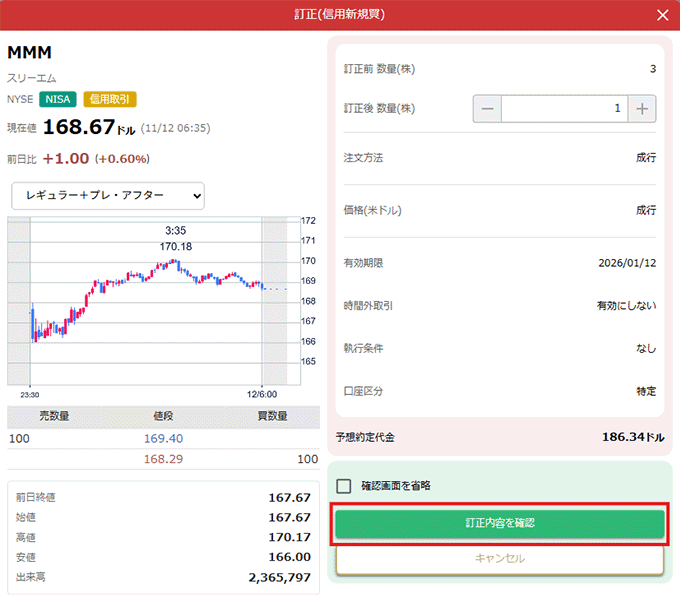Decrease quantity with the minus button
The image size is (680, 601).
click(x=487, y=108)
